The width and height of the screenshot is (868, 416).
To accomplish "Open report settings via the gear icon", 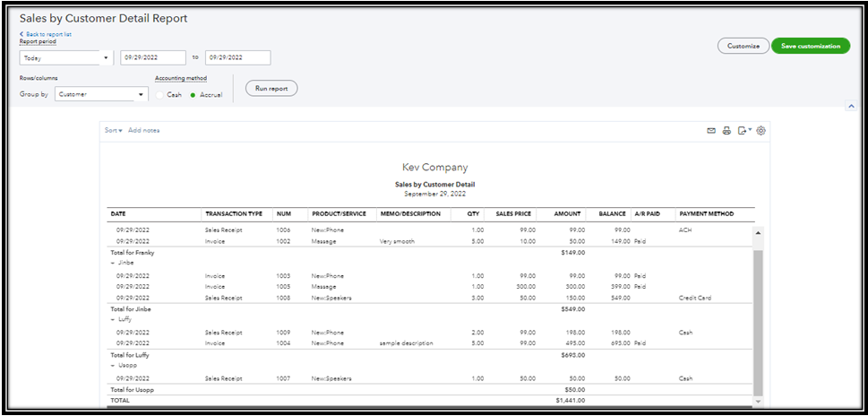I will click(761, 131).
